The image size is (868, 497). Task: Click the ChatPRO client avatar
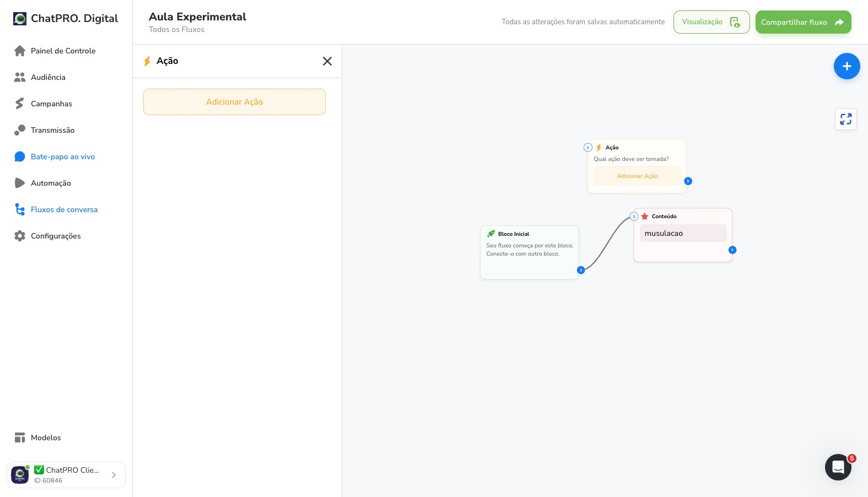click(x=20, y=475)
